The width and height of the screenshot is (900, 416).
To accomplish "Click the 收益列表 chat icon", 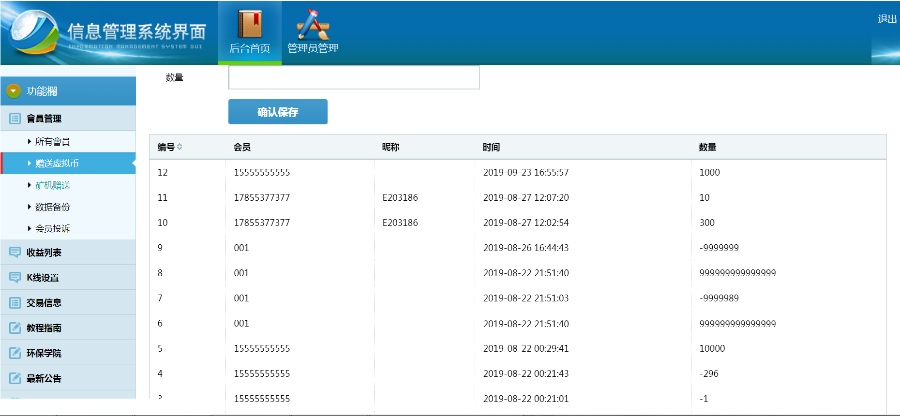I will coord(15,253).
